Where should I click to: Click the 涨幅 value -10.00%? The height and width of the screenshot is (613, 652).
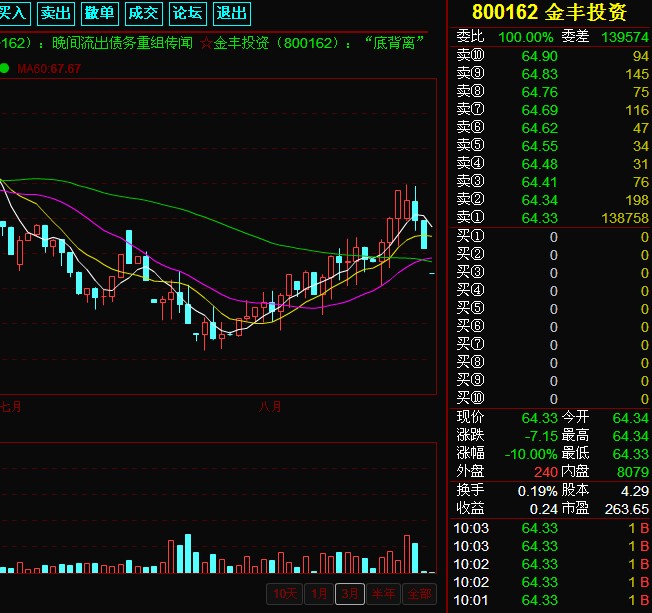(531, 454)
